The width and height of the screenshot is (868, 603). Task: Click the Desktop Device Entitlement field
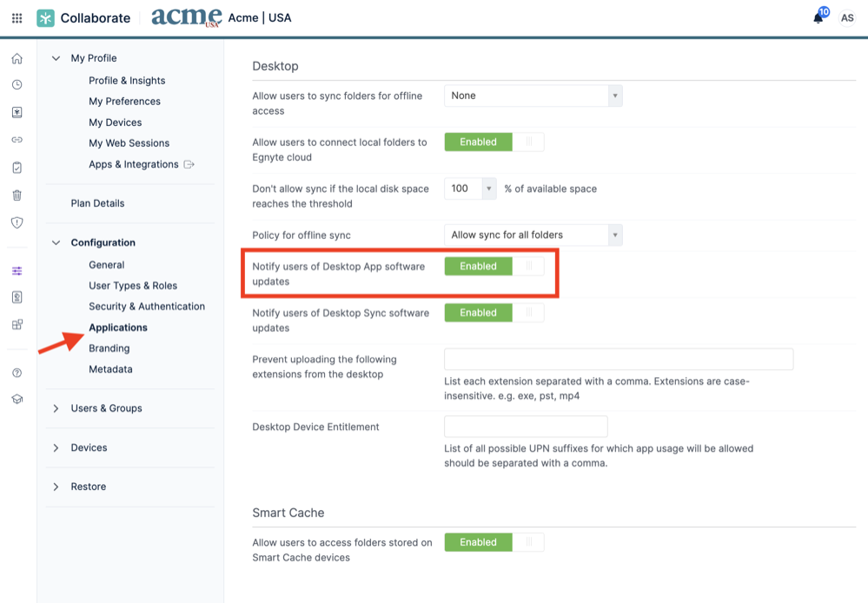(526, 427)
